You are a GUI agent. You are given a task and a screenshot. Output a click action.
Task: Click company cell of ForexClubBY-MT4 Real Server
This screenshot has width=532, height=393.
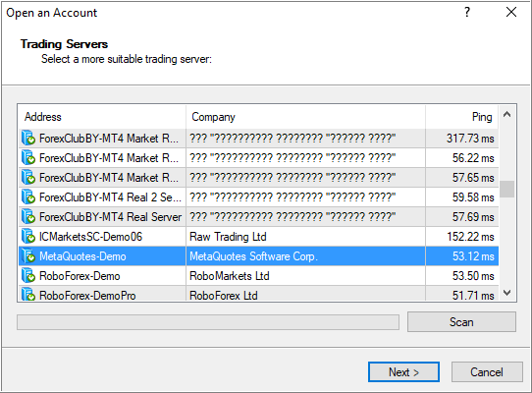pos(305,217)
